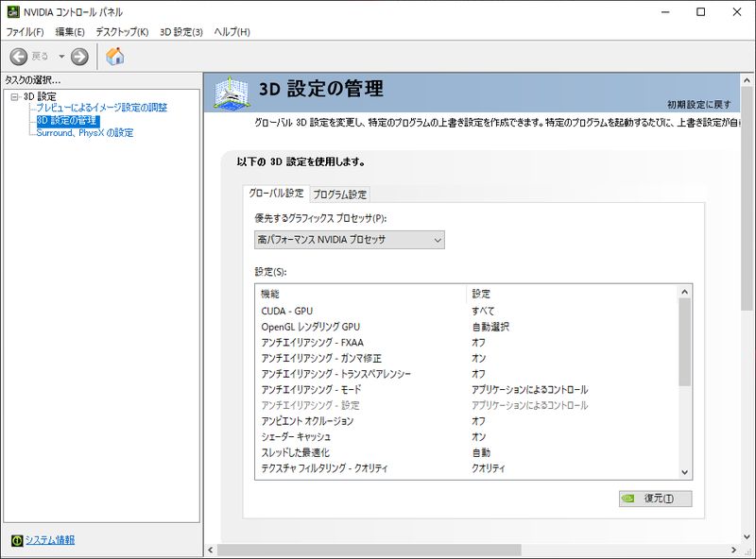
Task: Open the システム情報 link
Action: coord(50,540)
